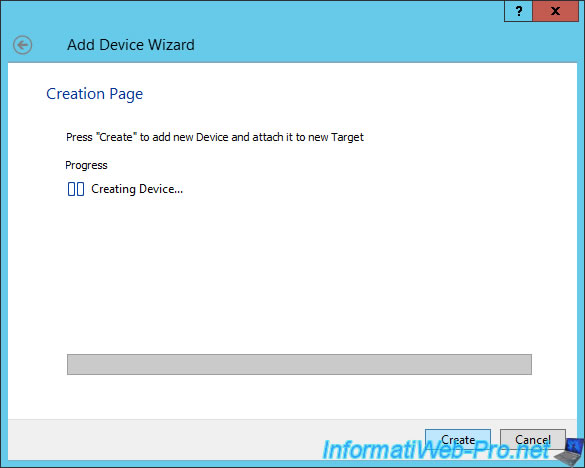Click the gray creation progress bar
This screenshot has height=468, width=585.
click(x=299, y=364)
